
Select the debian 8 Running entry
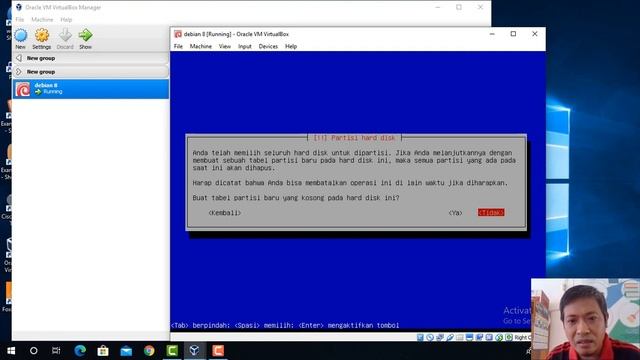click(91, 89)
